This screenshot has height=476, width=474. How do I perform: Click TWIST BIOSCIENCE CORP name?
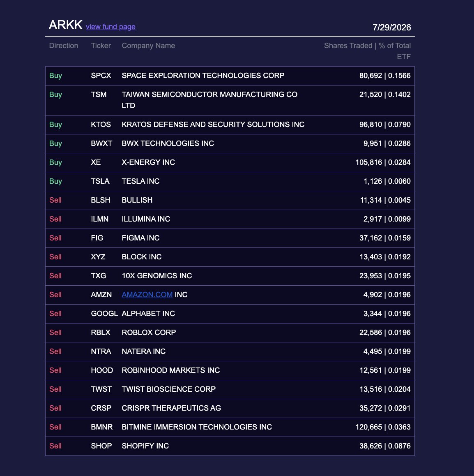[x=169, y=389]
